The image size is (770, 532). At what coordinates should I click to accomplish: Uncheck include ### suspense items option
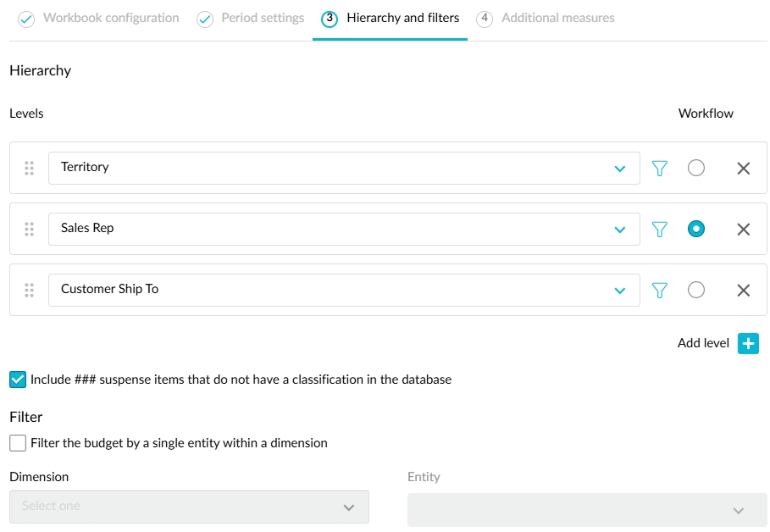coord(18,380)
